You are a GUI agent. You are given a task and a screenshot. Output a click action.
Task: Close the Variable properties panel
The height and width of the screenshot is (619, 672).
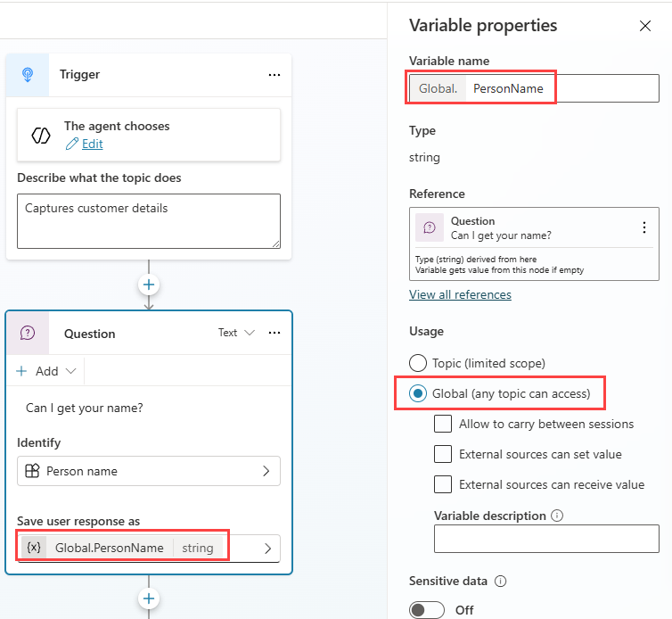[x=645, y=26]
